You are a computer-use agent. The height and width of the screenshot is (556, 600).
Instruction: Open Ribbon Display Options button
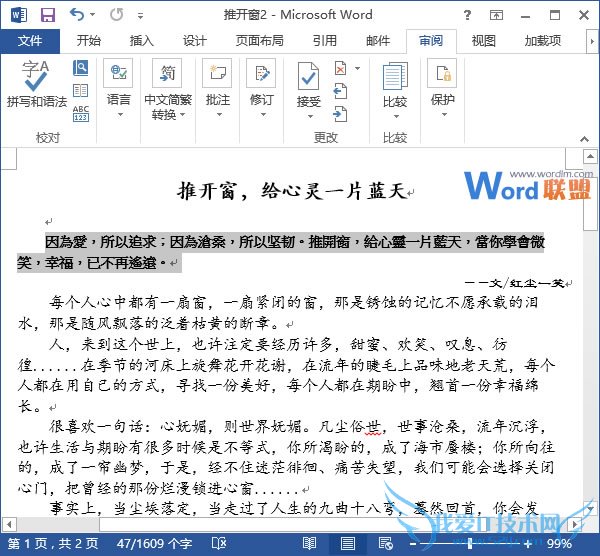(496, 15)
